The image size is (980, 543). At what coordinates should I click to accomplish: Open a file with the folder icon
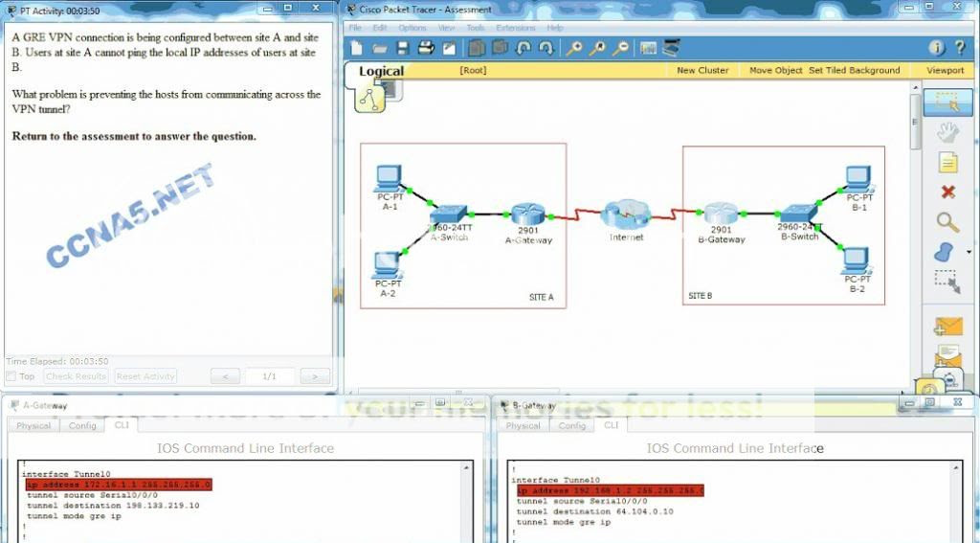pos(379,48)
